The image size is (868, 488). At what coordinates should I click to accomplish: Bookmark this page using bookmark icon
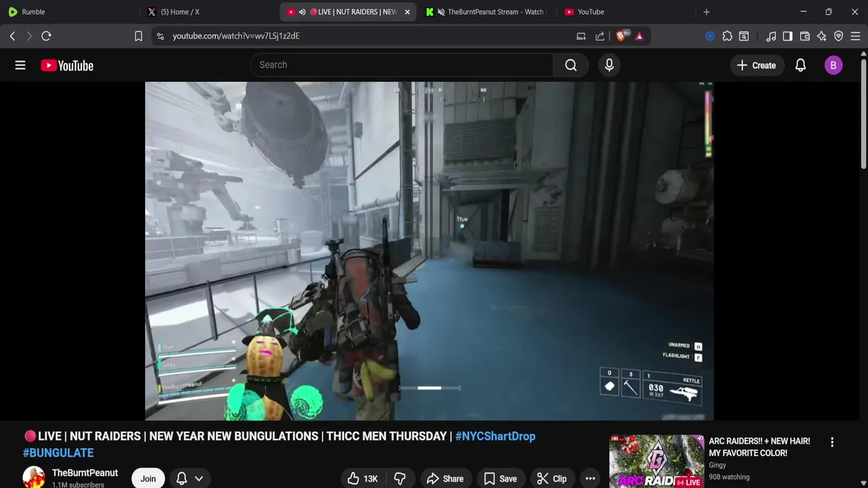(x=138, y=36)
